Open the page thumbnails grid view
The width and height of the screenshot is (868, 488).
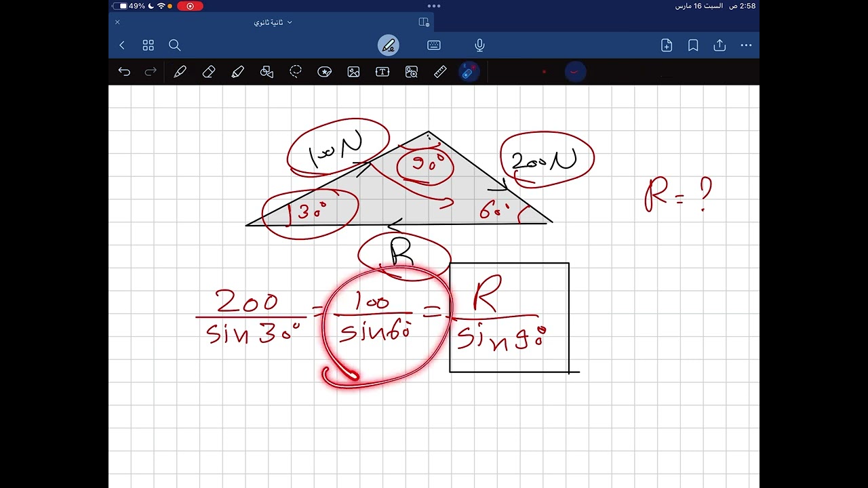tap(148, 45)
